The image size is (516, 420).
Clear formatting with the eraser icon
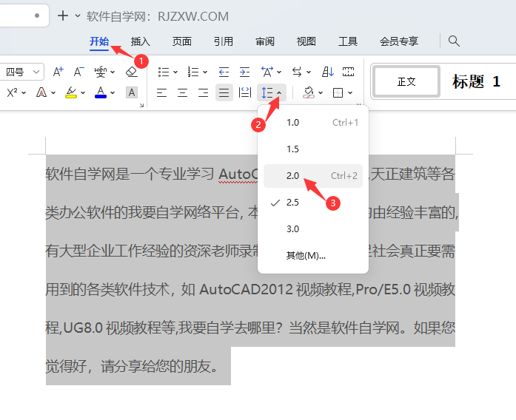pos(132,72)
